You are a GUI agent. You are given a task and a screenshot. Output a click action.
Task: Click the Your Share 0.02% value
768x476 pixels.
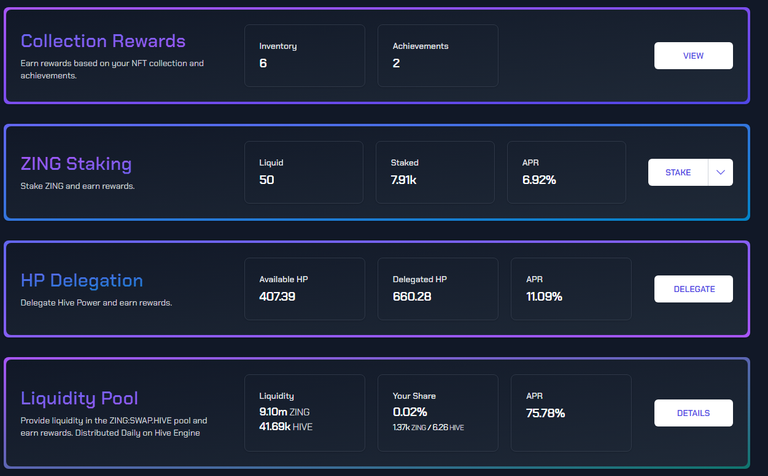(410, 412)
